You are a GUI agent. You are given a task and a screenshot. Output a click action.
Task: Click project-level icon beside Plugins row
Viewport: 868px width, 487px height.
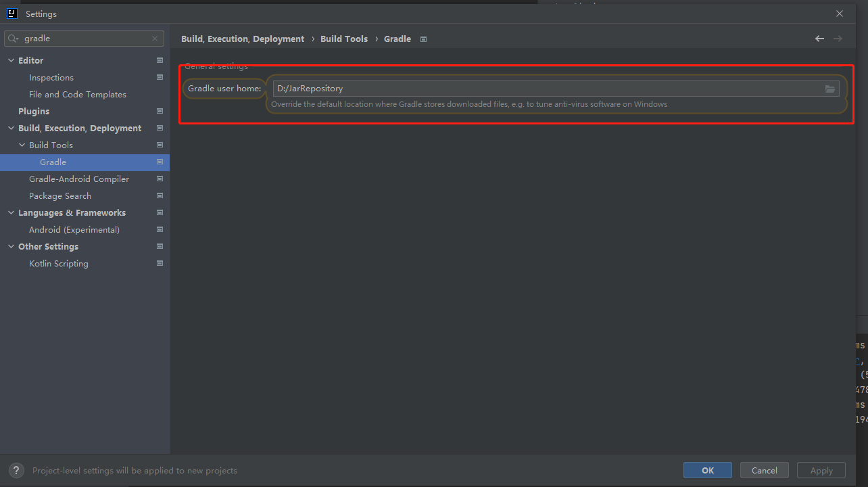(x=160, y=111)
